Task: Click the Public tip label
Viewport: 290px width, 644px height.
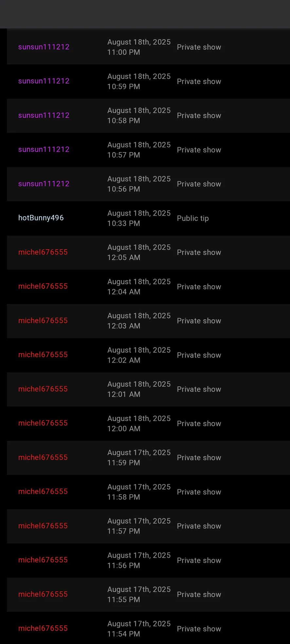Action: click(193, 218)
